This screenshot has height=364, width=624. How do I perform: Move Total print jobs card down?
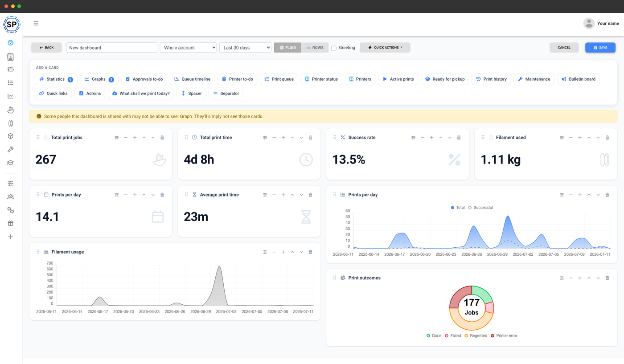tap(153, 138)
